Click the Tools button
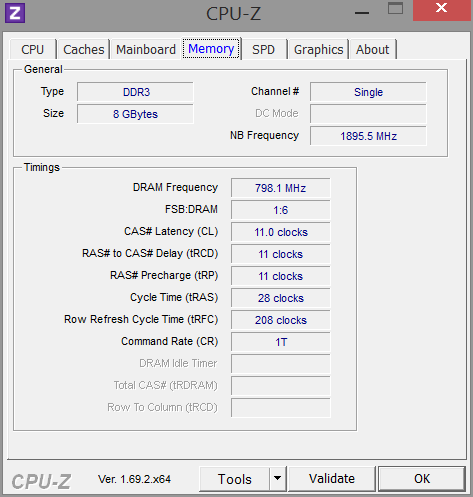 pyautogui.click(x=234, y=479)
